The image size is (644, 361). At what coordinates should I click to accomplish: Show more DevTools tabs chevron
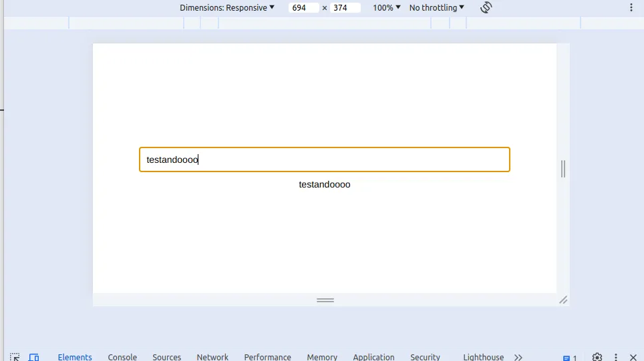pos(518,357)
